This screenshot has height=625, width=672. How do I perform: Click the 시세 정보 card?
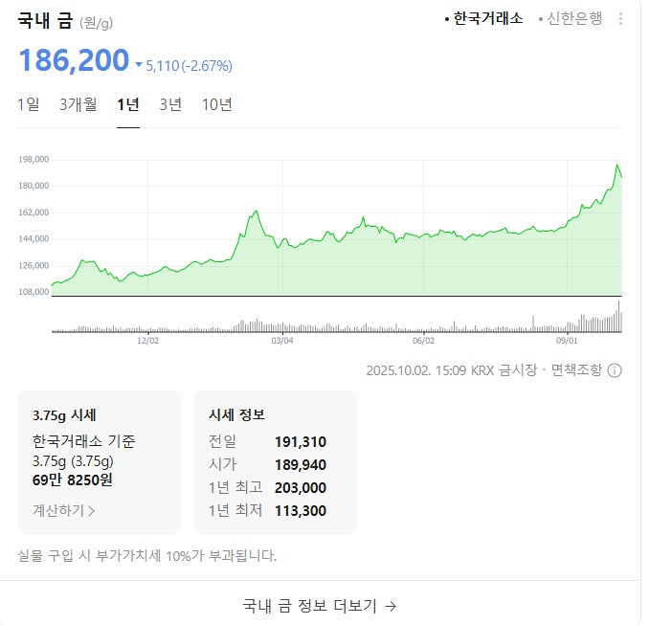click(276, 462)
